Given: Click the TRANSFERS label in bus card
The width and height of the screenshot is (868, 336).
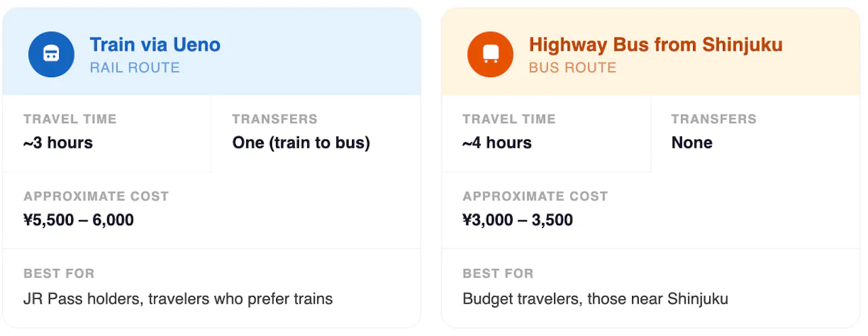Looking at the screenshot, I should pos(713,119).
